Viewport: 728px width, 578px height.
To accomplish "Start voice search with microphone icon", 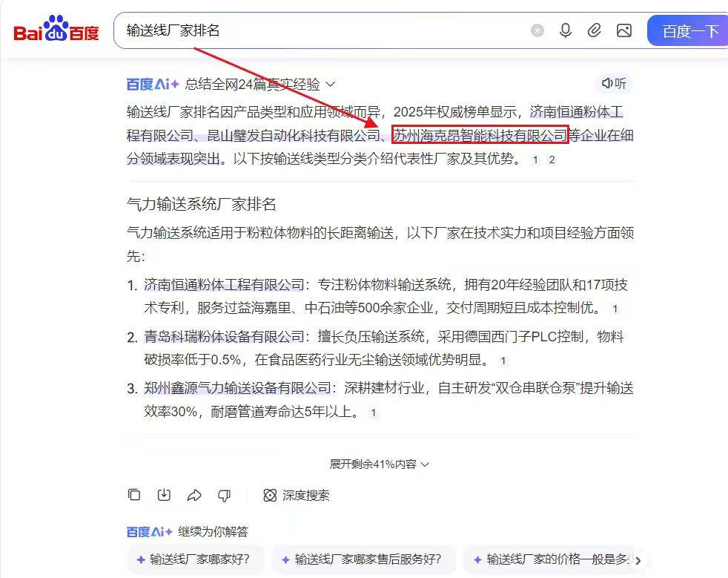I will point(566,30).
